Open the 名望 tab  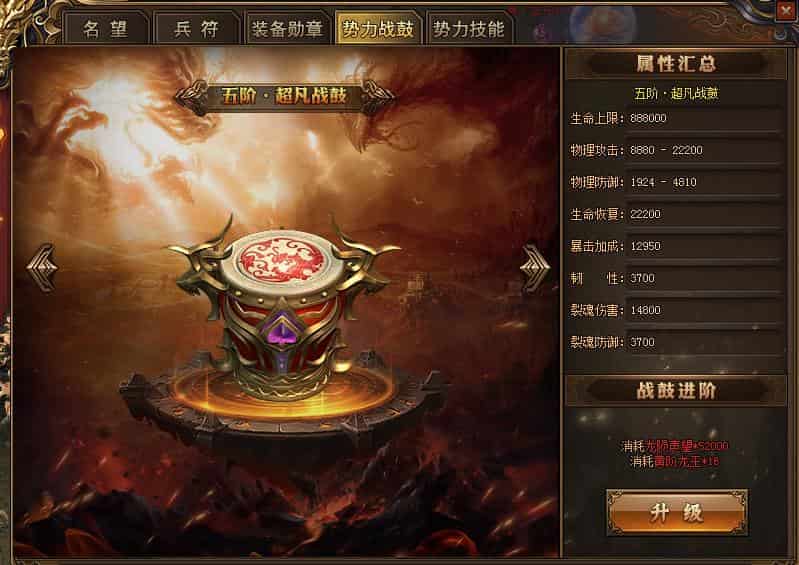pyautogui.click(x=105, y=29)
